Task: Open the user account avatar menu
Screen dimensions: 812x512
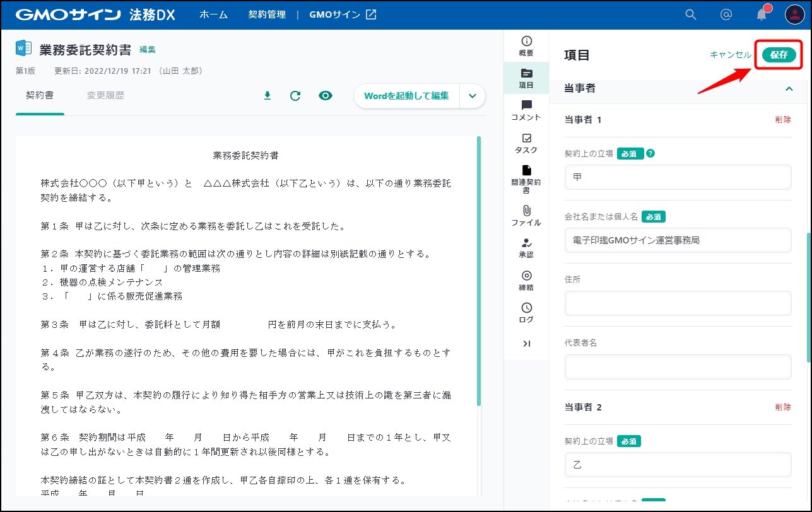Action: click(794, 15)
